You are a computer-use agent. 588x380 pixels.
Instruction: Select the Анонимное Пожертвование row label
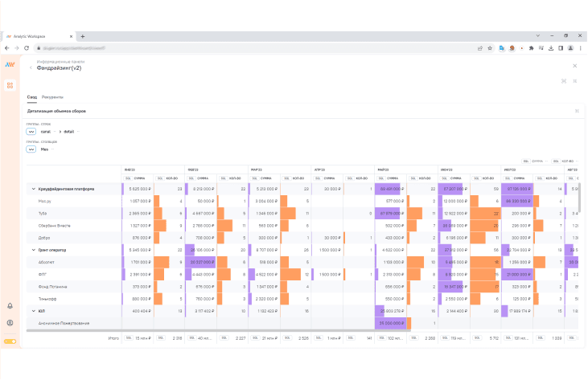tap(64, 324)
